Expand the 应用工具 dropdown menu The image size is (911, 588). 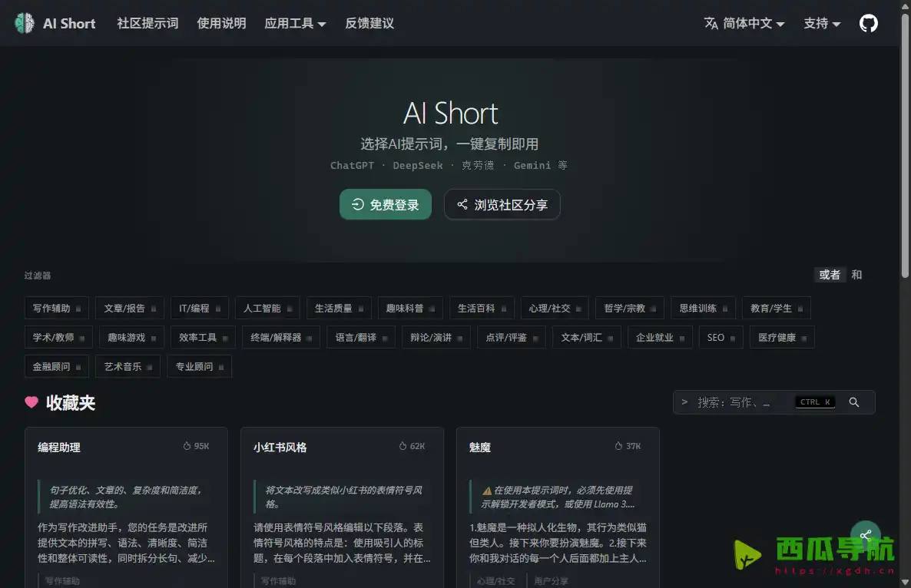tap(295, 23)
